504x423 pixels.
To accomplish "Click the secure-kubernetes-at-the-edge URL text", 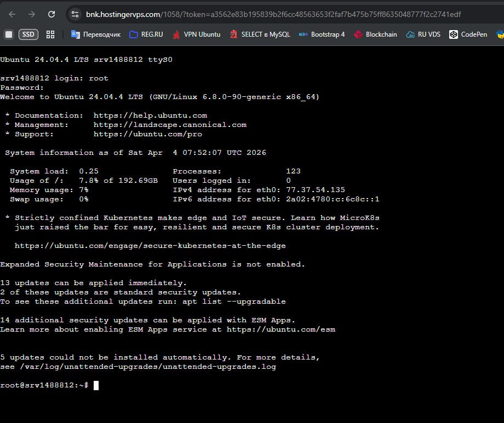I will point(150,246).
